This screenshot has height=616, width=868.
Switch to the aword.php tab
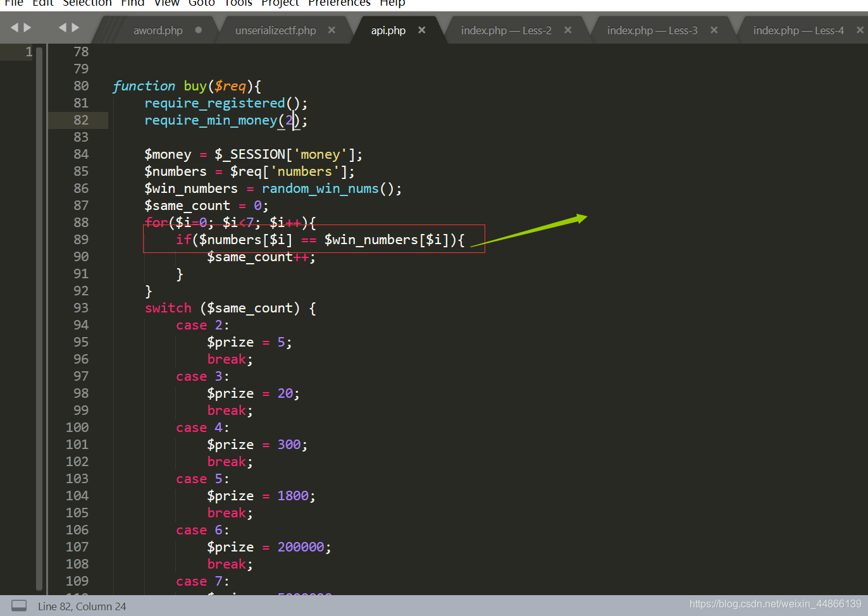tap(158, 30)
